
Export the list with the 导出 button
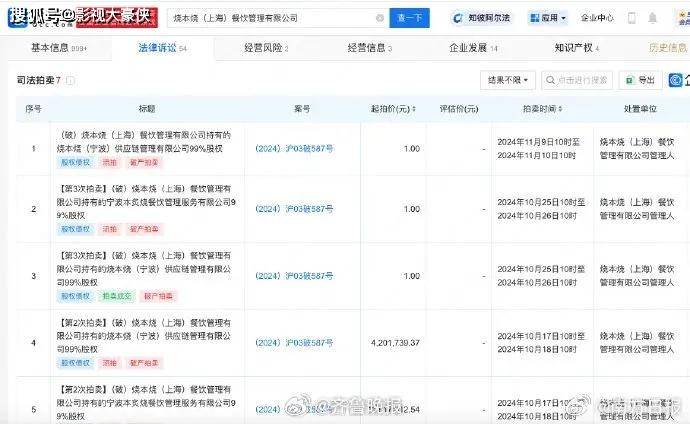tap(640, 80)
